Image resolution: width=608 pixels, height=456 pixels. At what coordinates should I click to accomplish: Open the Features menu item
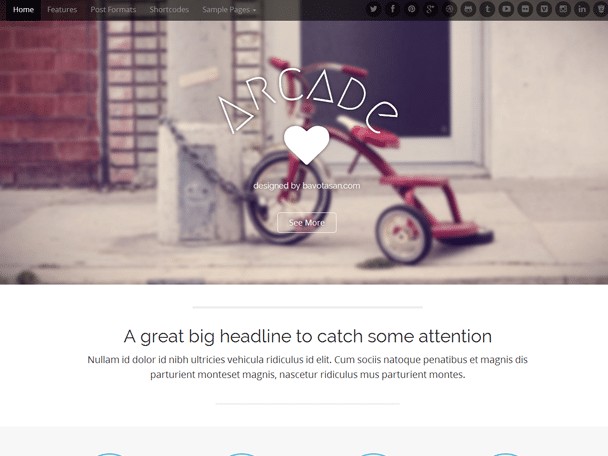coord(62,10)
